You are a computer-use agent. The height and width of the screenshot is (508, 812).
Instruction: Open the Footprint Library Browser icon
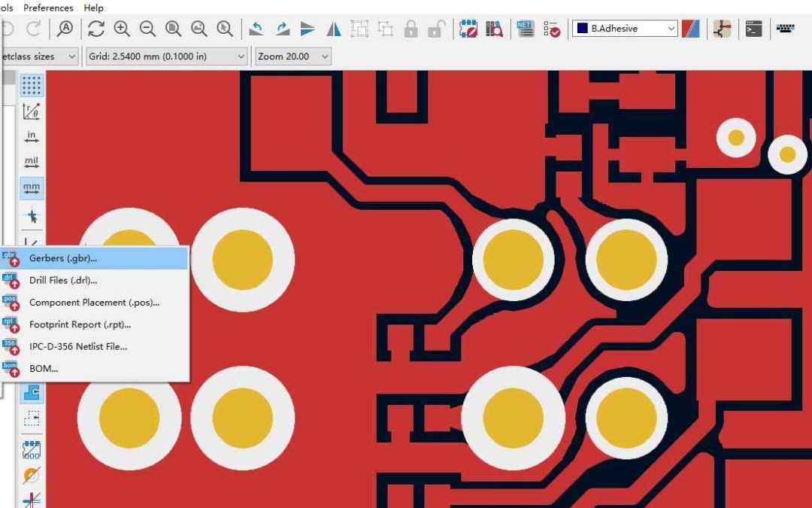coord(494,29)
